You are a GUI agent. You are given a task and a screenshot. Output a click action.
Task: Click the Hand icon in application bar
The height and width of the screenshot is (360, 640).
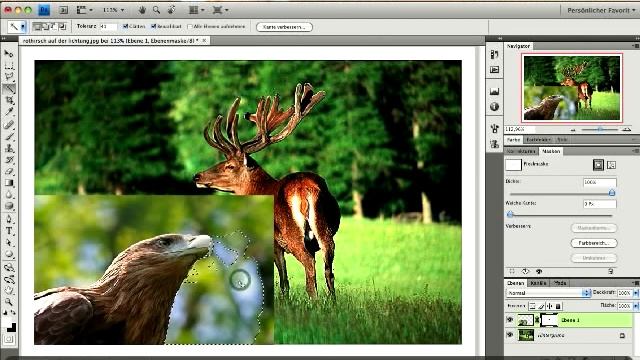point(142,10)
